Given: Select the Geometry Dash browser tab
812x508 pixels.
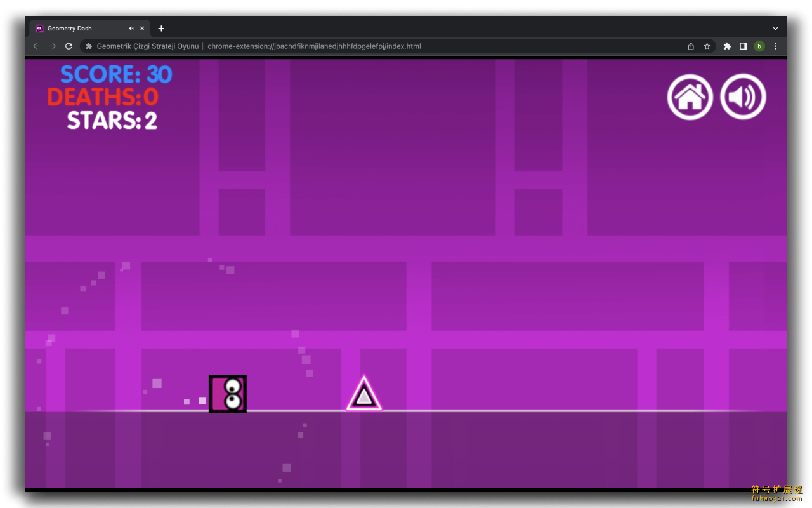Looking at the screenshot, I should coord(89,29).
